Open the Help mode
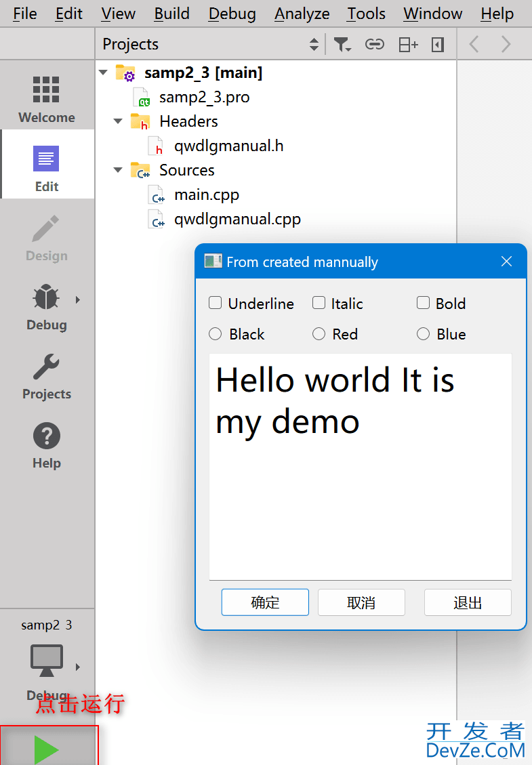 coord(46,444)
